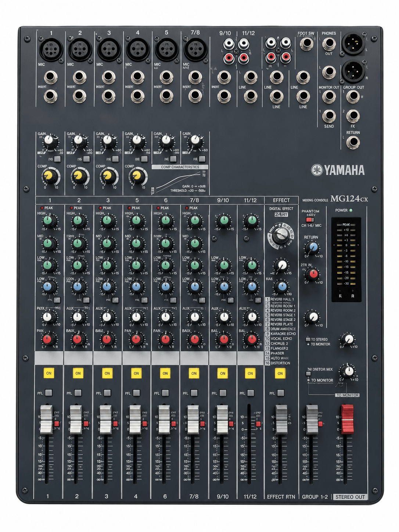Image resolution: width=399 pixels, height=532 pixels.
Task: Adjust the green LOW EQ knob on channel 3
Action: click(107, 265)
